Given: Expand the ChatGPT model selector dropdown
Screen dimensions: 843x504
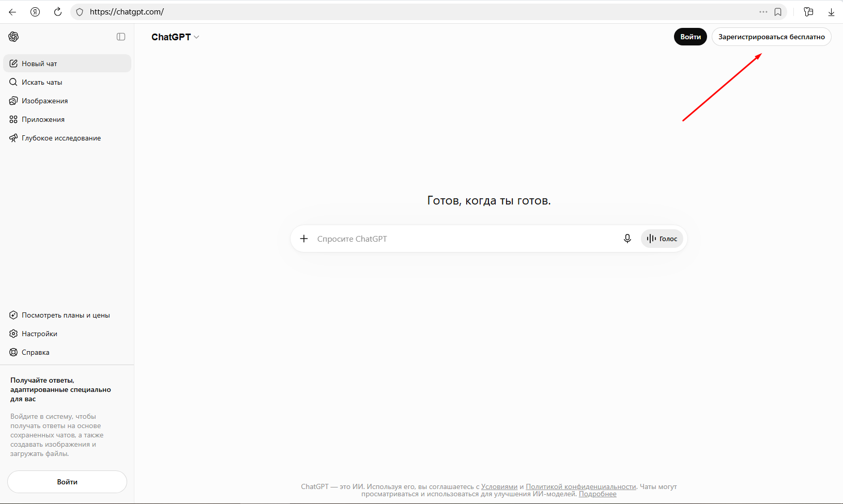Looking at the screenshot, I should pos(175,37).
